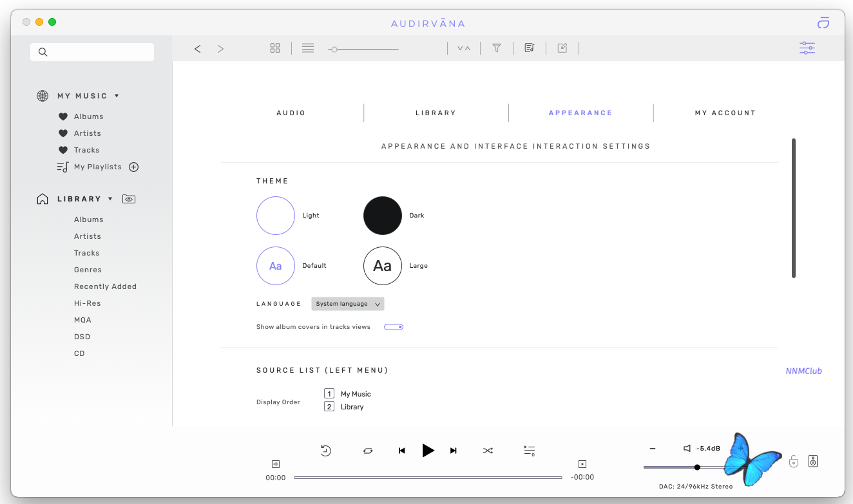
Task: Open the audio output device icon
Action: pyautogui.click(x=813, y=461)
